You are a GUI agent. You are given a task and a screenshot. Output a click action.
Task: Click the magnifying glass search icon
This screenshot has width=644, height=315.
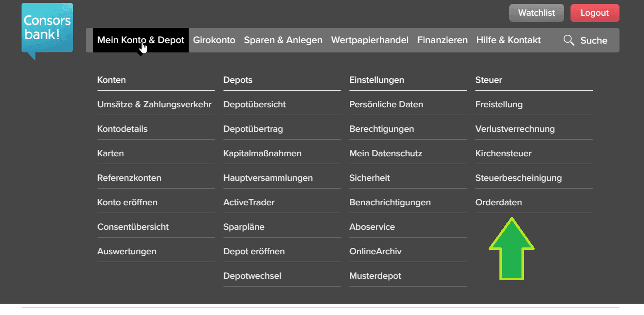click(569, 40)
